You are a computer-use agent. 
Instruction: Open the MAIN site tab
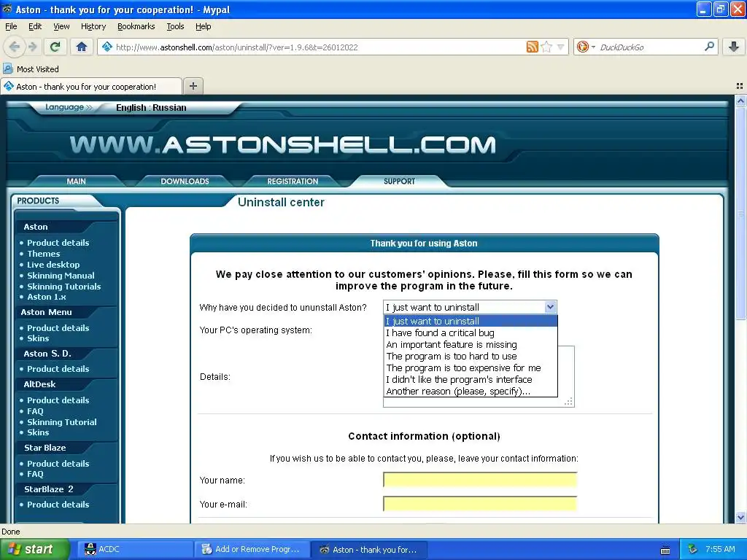tap(76, 181)
